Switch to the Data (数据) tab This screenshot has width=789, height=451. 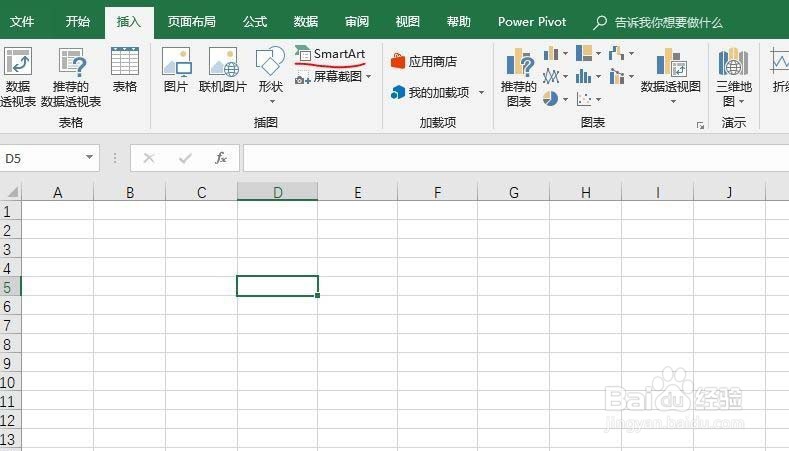coord(305,22)
